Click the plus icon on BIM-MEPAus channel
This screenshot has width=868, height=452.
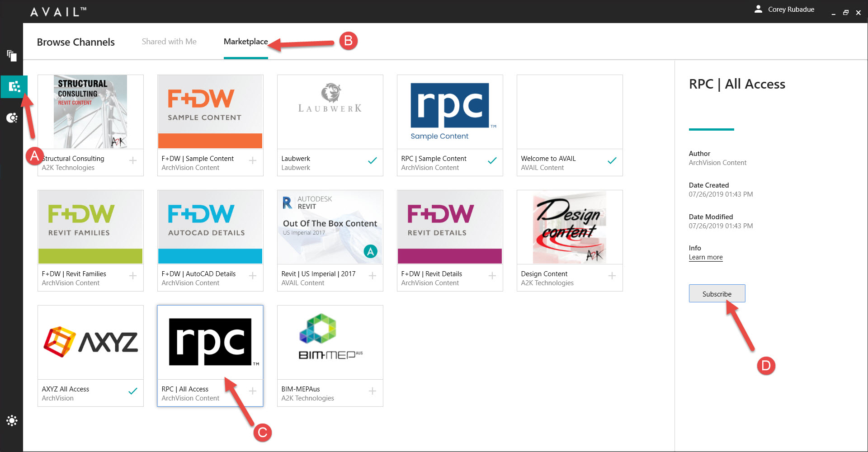(373, 391)
